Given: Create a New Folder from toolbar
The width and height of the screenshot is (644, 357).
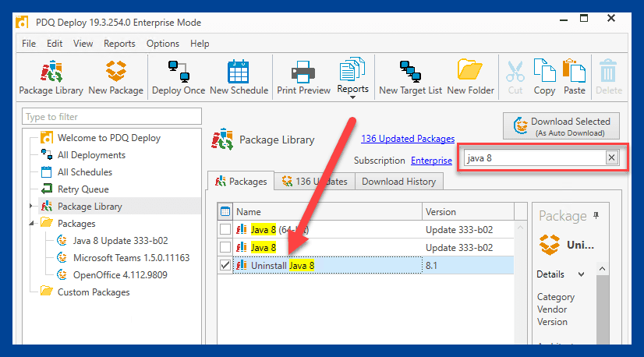Looking at the screenshot, I should 470,78.
